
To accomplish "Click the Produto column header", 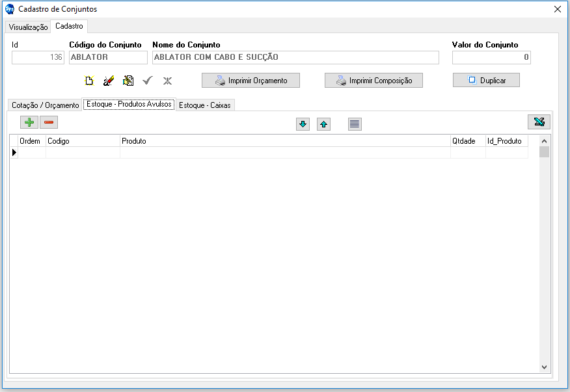I will 285,141.
